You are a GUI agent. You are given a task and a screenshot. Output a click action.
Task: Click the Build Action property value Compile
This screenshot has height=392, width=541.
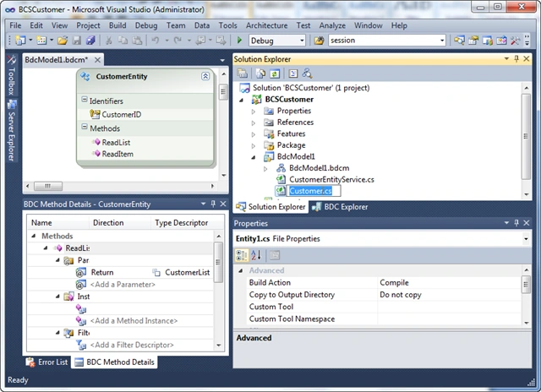point(394,283)
